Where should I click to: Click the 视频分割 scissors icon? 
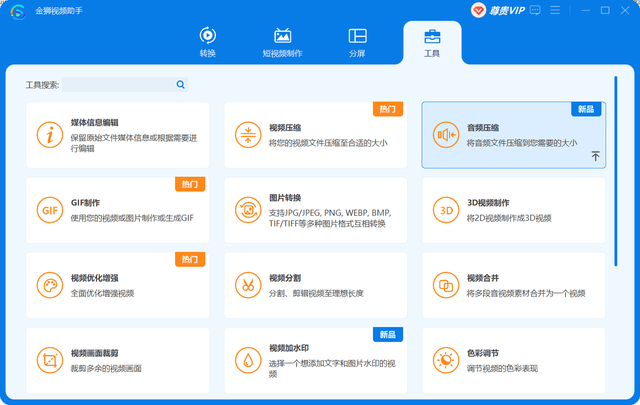point(248,285)
